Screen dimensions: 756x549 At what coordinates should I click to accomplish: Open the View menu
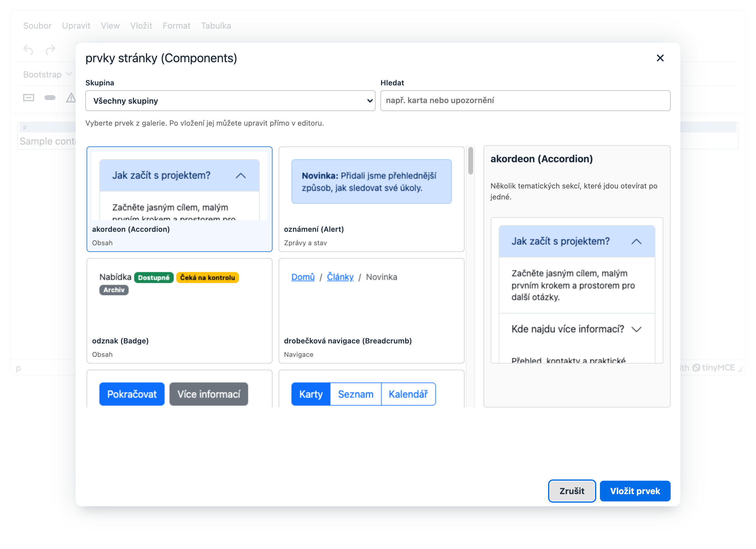coord(110,26)
